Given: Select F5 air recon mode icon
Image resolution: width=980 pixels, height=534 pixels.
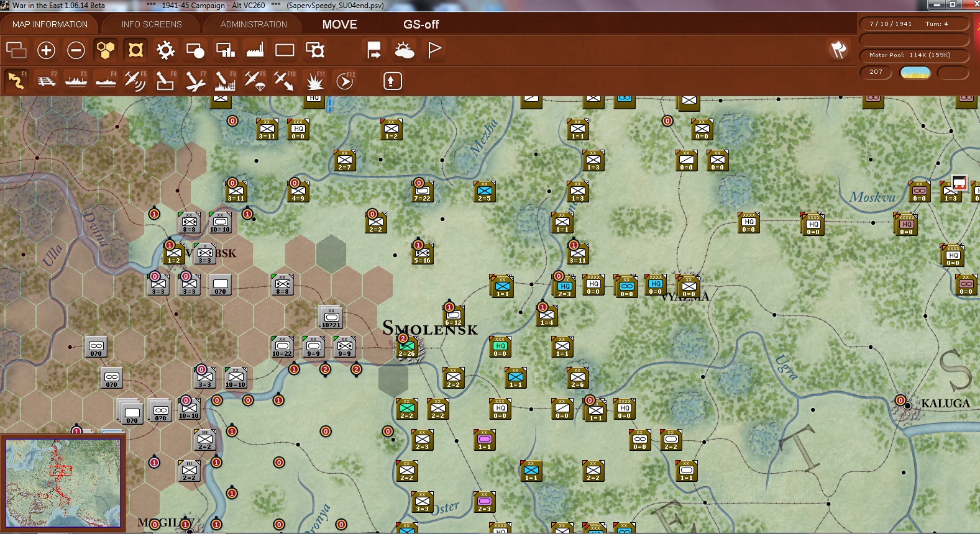Looking at the screenshot, I should pos(135,81).
